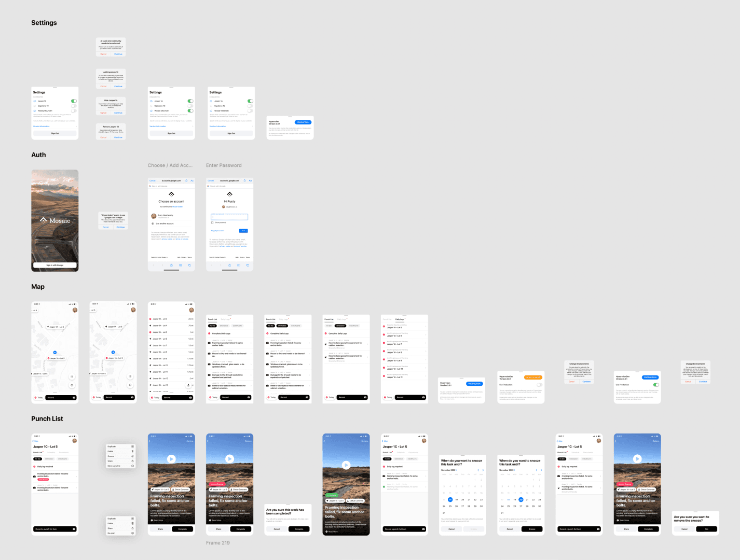Screen dimensions: 740x560
Task: Open the English (United States) dropdown on the Choose an account page
Action: (x=160, y=257)
